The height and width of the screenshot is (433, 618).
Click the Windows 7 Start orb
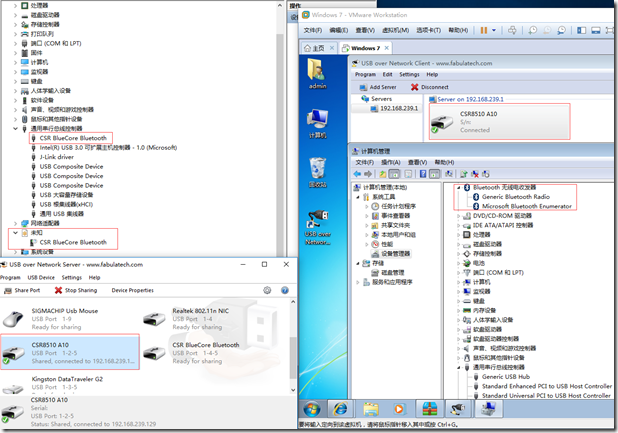coord(312,409)
